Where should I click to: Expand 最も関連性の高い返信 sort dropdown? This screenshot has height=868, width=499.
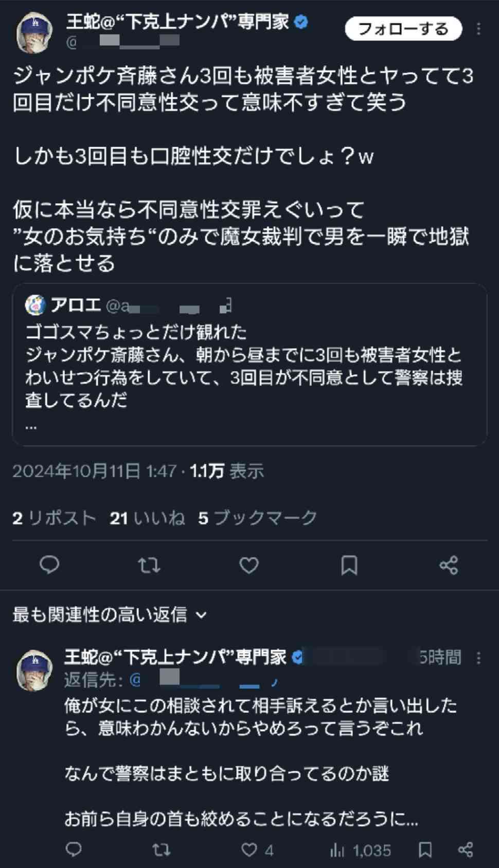(110, 614)
